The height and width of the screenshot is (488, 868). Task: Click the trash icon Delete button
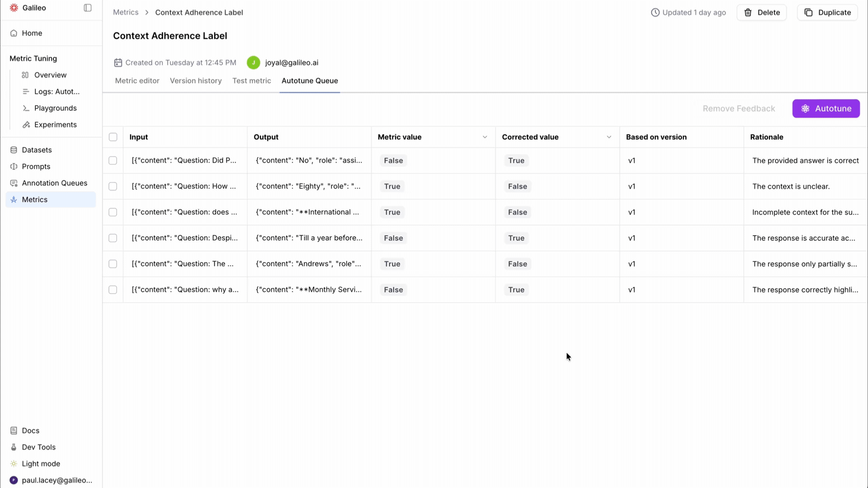(761, 13)
